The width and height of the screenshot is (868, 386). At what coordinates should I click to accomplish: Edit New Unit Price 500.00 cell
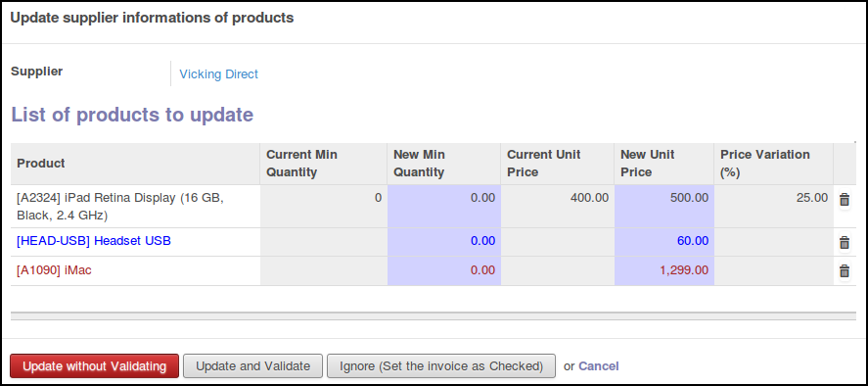[x=664, y=207]
